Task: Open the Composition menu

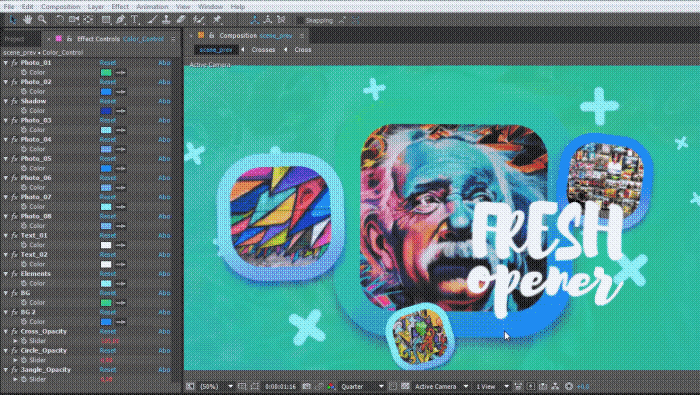Action: click(x=60, y=7)
